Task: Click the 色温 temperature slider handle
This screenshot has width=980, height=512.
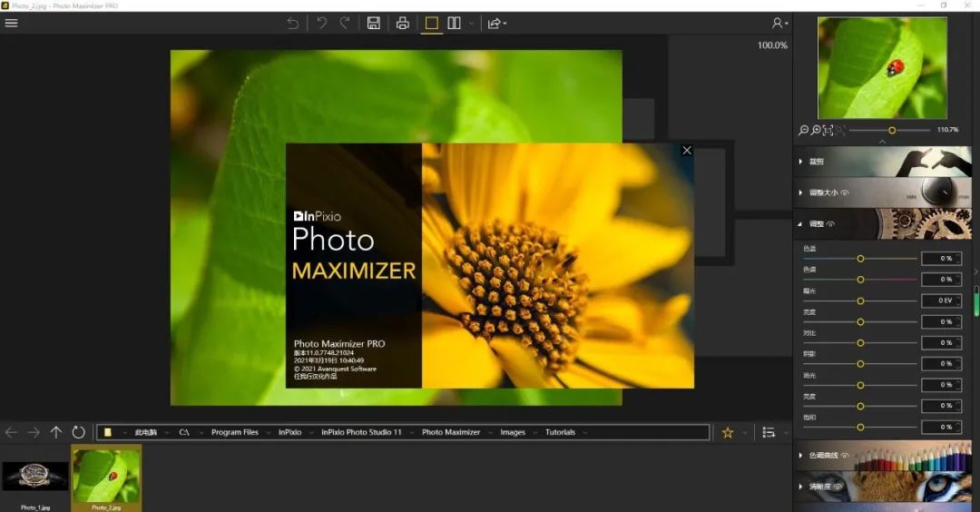Action: tap(860, 258)
